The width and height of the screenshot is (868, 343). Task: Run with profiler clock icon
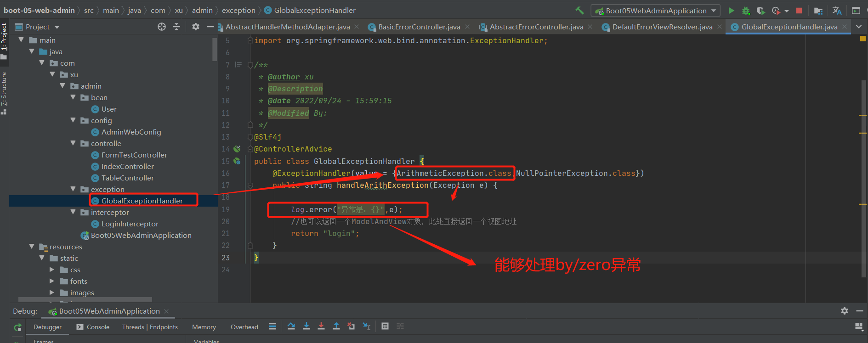coord(776,10)
